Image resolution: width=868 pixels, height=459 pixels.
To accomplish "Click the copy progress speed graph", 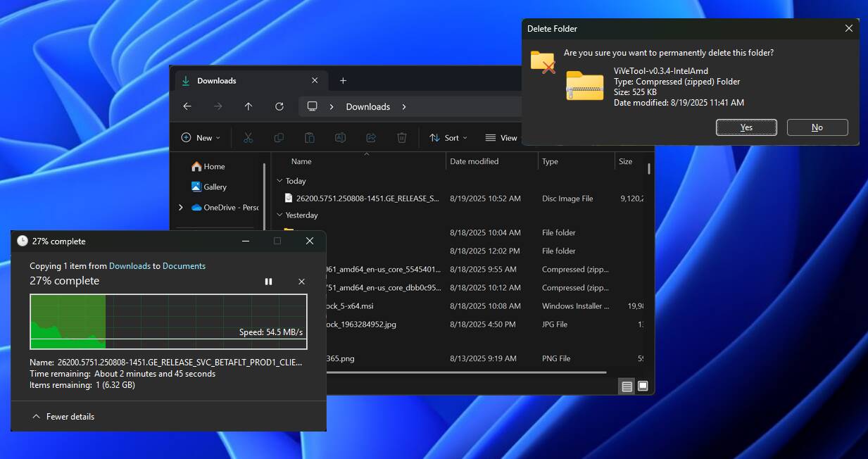I will click(x=168, y=320).
